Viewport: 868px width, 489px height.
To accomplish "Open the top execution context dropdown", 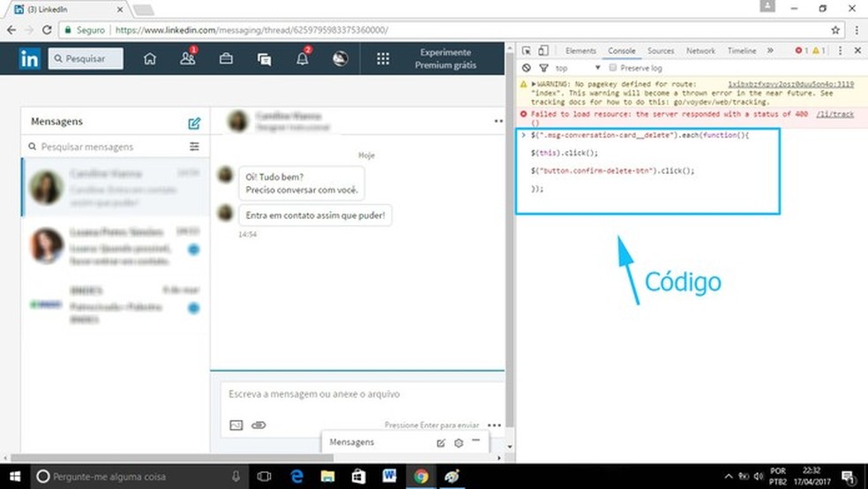I will (578, 68).
